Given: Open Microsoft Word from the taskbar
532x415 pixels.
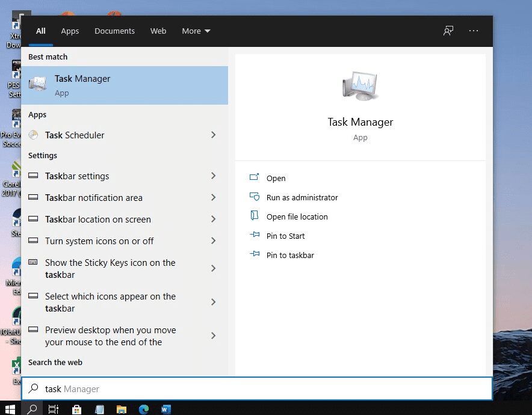Looking at the screenshot, I should (166, 409).
